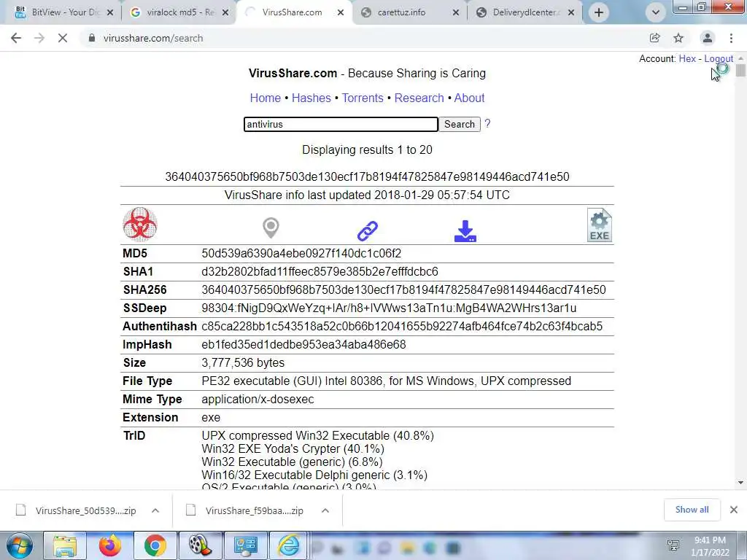Image resolution: width=747 pixels, height=560 pixels.
Task: Select the Mime Type value application/x-dosexec
Action: (258, 399)
